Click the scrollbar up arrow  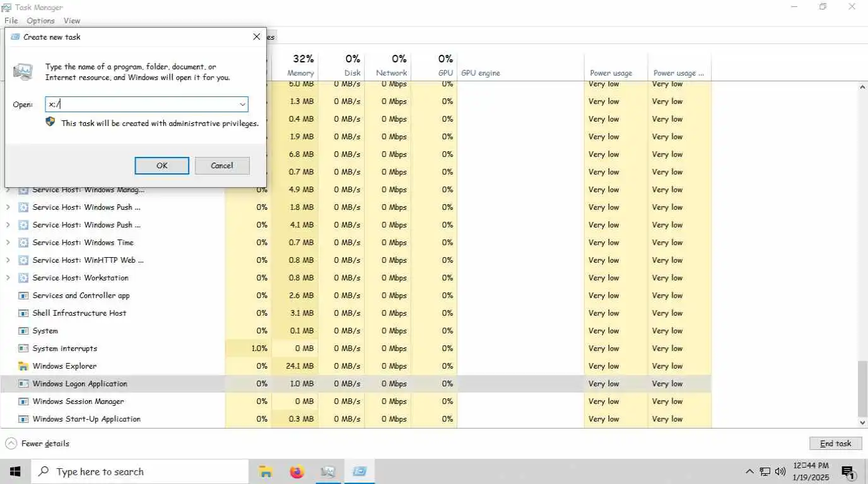coord(862,87)
